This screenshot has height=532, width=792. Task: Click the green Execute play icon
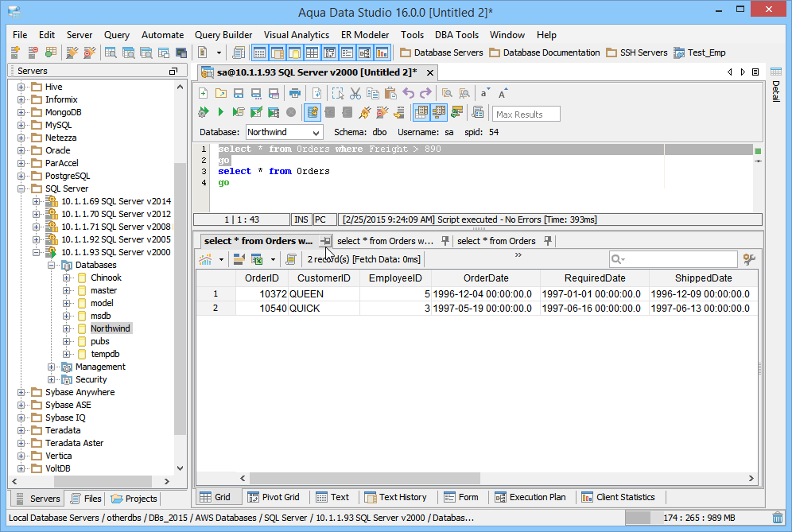pyautogui.click(x=221, y=111)
